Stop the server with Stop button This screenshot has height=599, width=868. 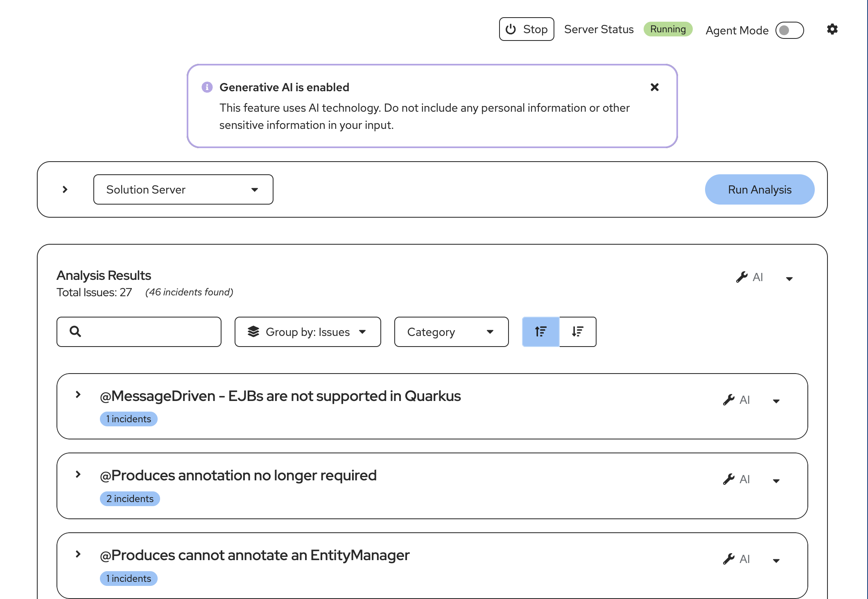point(526,29)
